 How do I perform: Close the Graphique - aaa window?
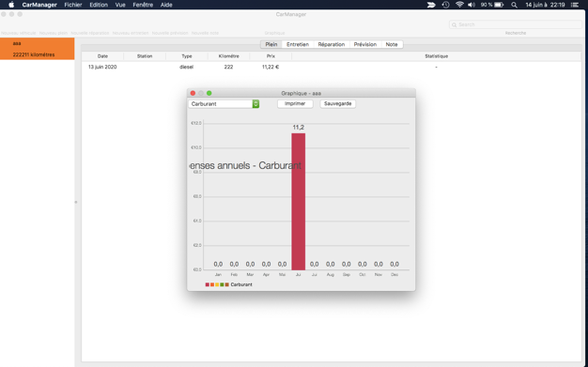coord(193,93)
